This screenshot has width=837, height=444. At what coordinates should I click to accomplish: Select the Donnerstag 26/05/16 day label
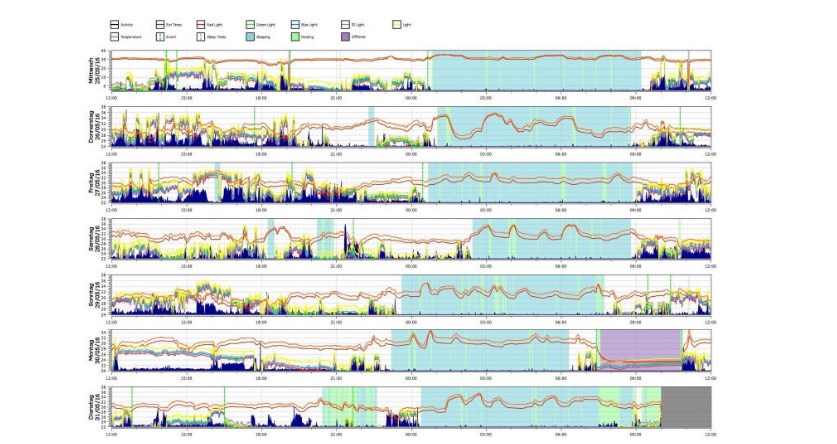coord(94,127)
